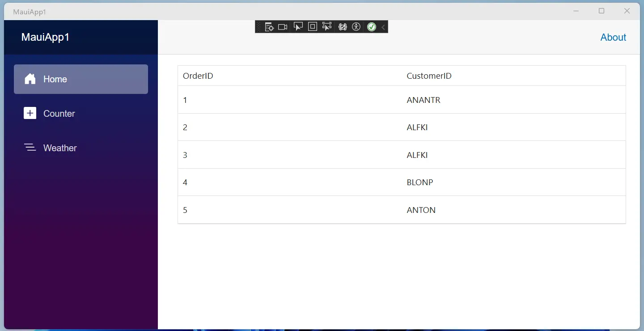
Task: Click the plus icon next to Counter
Action: (30, 113)
